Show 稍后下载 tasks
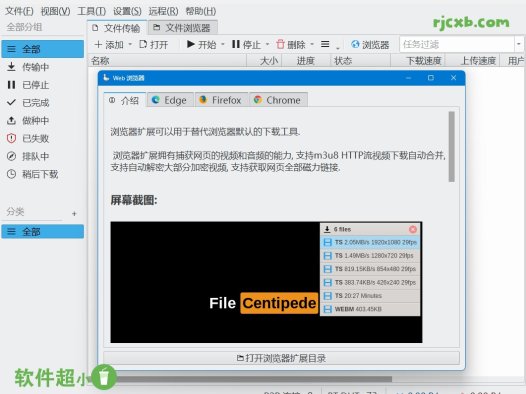 tap(43, 174)
